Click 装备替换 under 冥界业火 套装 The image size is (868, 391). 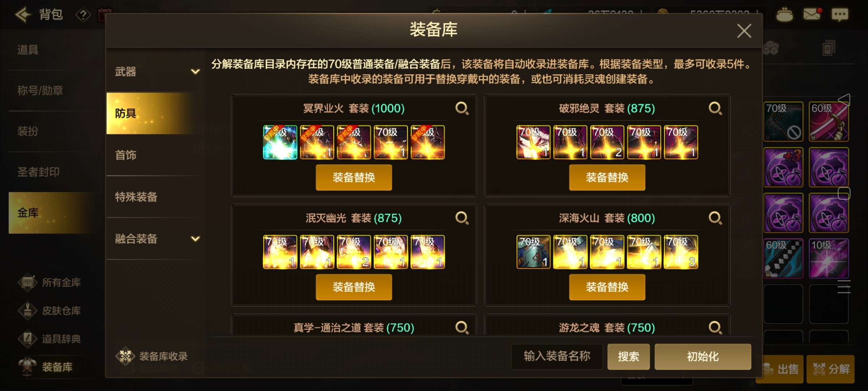354,177
